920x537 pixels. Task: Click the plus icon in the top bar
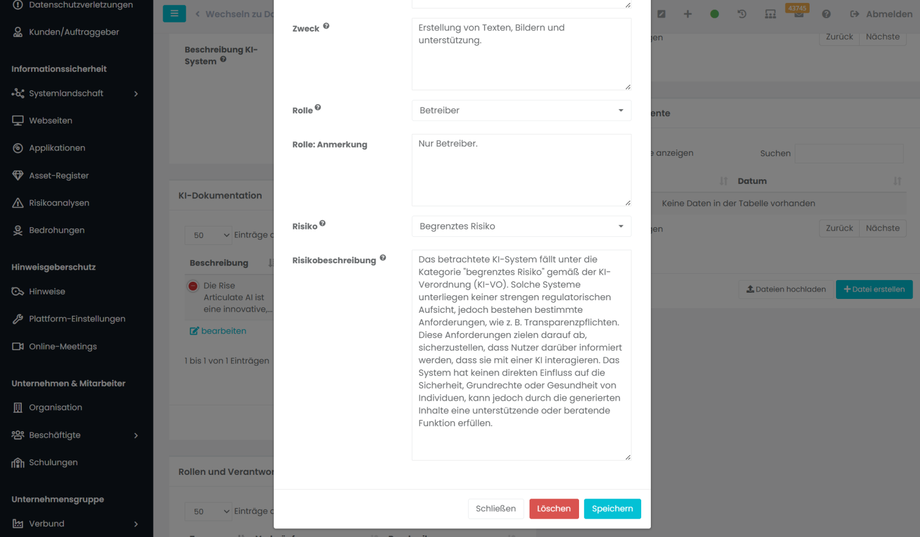(x=687, y=14)
